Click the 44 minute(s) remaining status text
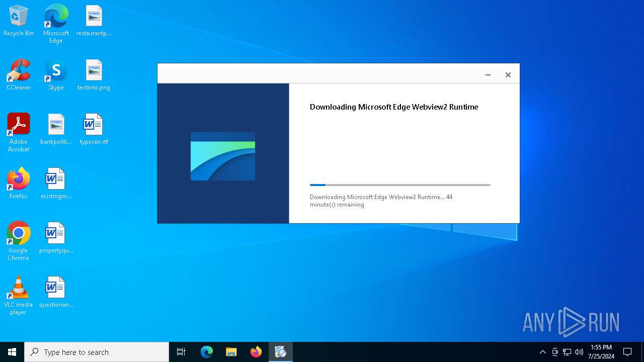The height and width of the screenshot is (362, 644). (381, 201)
